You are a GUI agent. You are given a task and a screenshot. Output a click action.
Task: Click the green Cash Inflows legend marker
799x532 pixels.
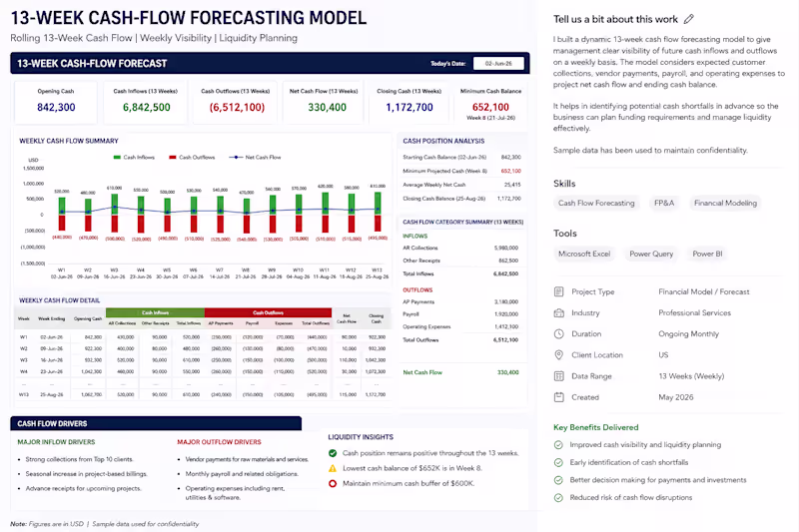[x=117, y=158]
